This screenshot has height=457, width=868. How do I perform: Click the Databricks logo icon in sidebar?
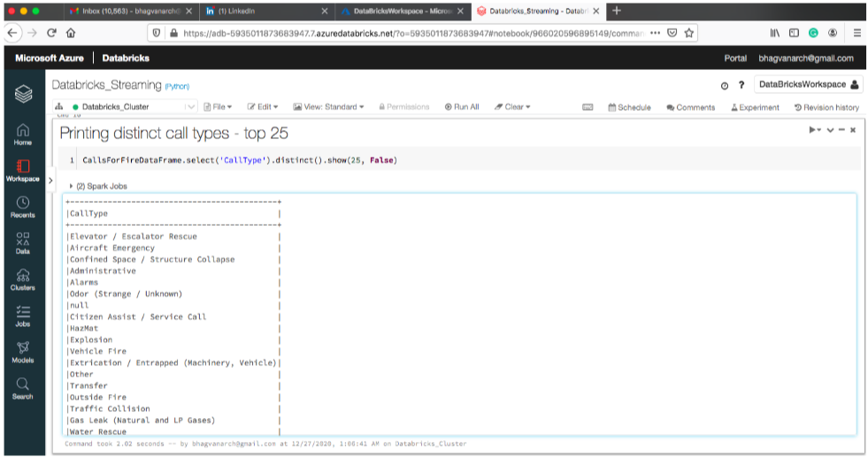pyautogui.click(x=23, y=94)
